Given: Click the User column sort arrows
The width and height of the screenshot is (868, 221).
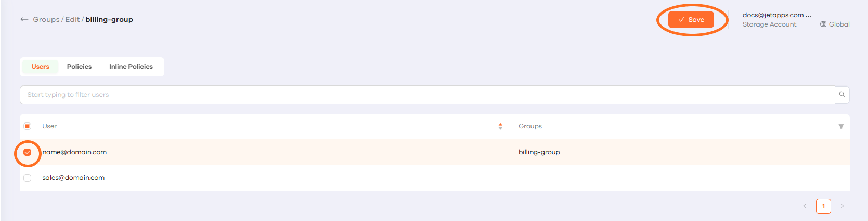Looking at the screenshot, I should [x=500, y=126].
